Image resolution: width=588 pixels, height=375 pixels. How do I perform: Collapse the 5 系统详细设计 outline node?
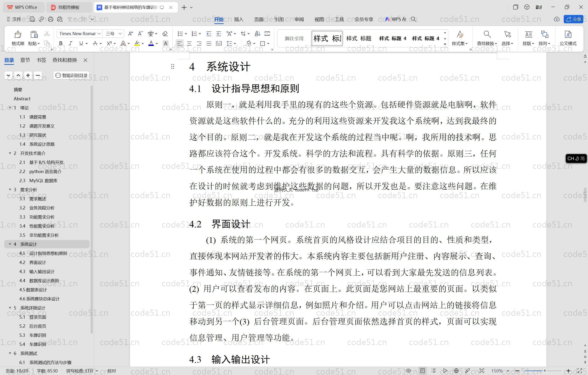click(x=10, y=308)
